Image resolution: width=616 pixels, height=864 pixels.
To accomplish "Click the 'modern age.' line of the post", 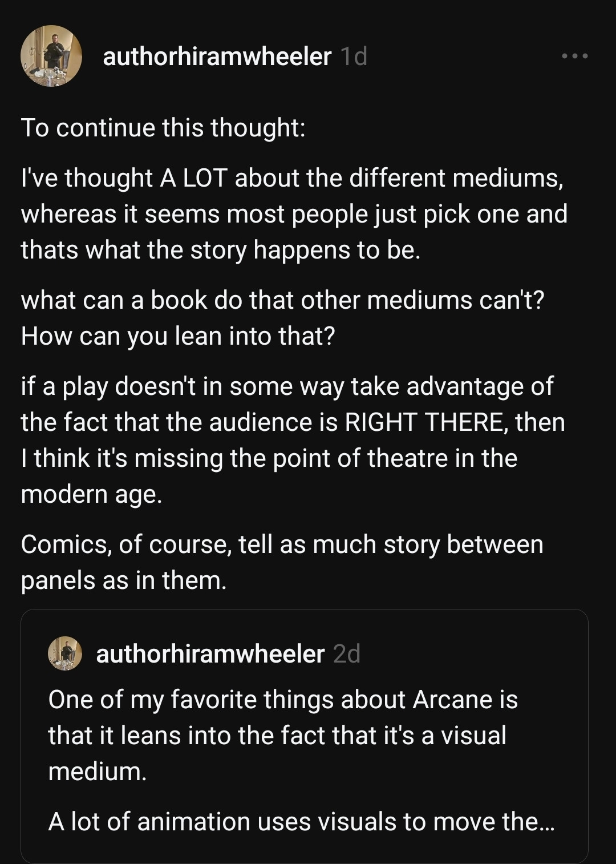I will pyautogui.click(x=92, y=494).
